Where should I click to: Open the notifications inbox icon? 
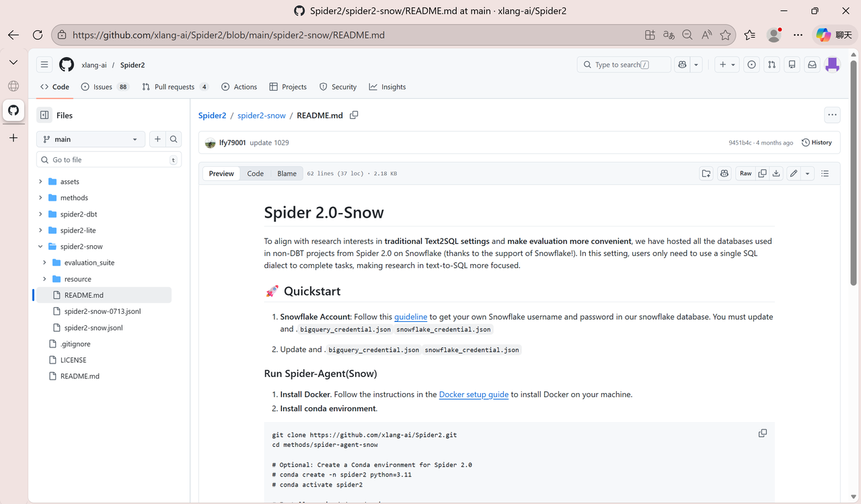pos(813,65)
